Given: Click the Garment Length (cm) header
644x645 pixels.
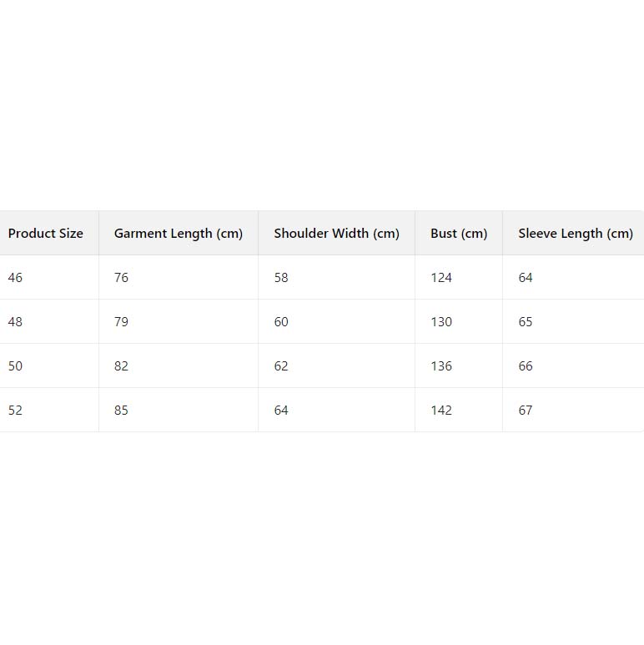Looking at the screenshot, I should tap(179, 234).
